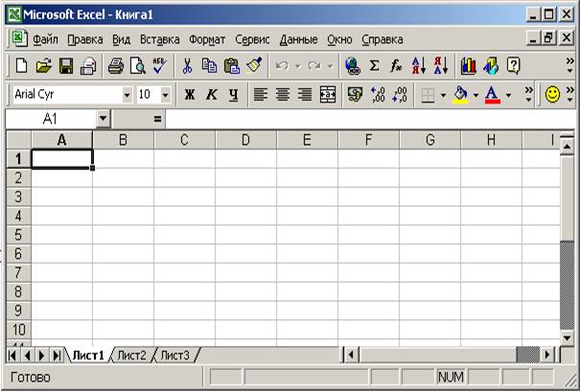Open the Формат menu
This screenshot has height=392, width=580.
(x=207, y=39)
